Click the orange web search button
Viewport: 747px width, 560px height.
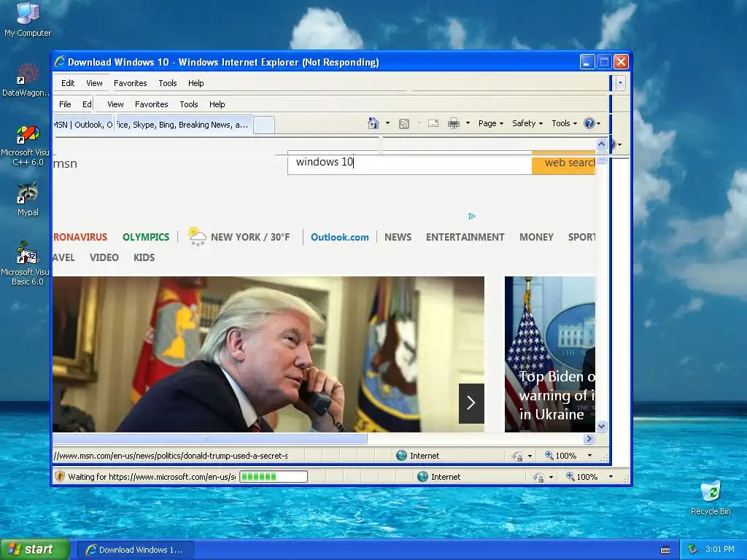(x=564, y=163)
